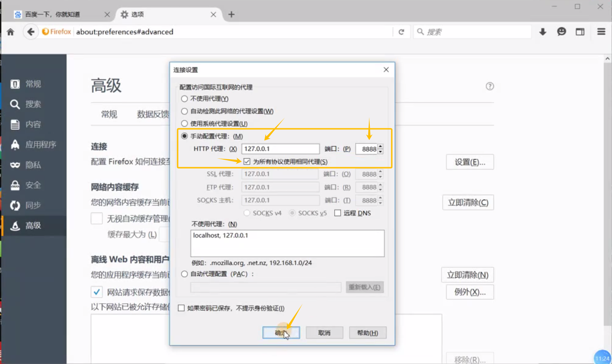
Task: Open the 常规 category in the sidebar
Action: 33,84
